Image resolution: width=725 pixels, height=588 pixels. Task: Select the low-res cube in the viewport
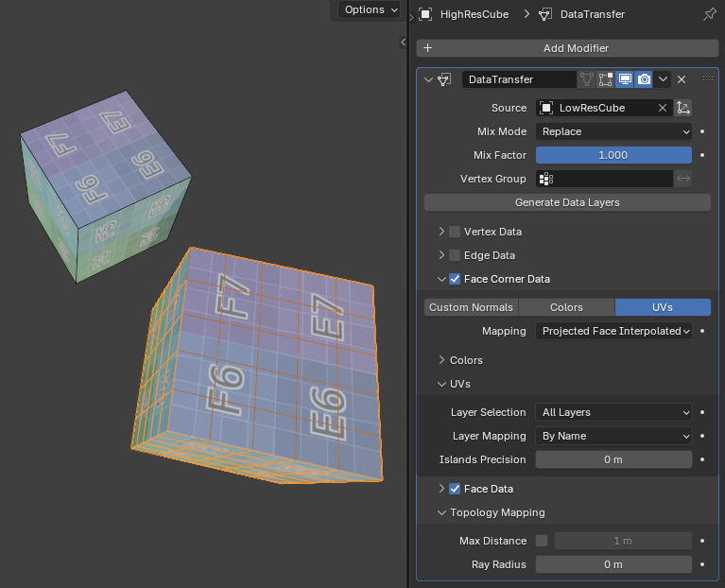(104, 185)
